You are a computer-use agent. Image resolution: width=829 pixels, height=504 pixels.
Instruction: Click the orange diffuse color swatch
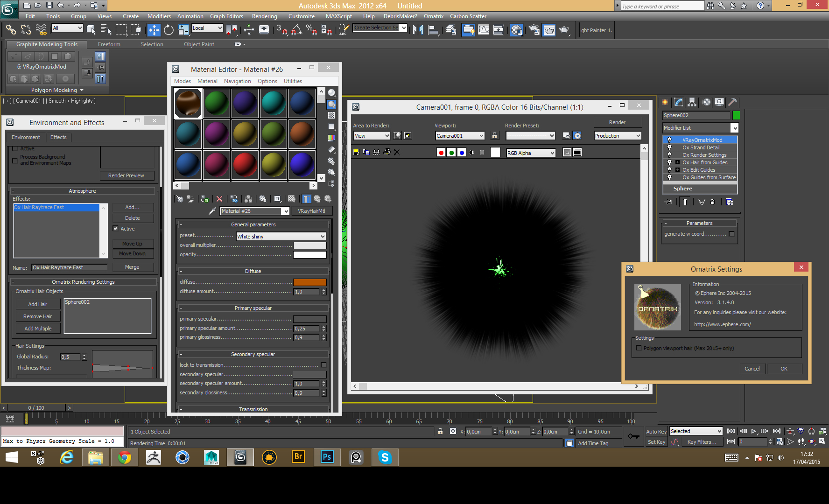pyautogui.click(x=309, y=282)
